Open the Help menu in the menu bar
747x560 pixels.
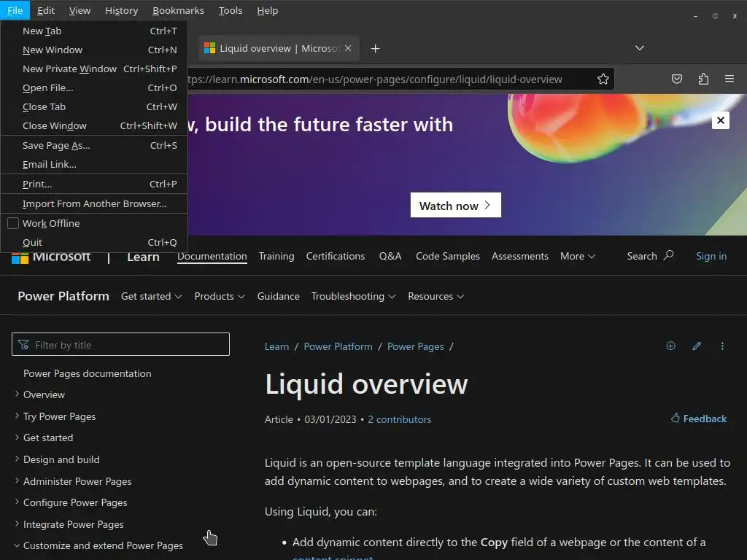268,10
